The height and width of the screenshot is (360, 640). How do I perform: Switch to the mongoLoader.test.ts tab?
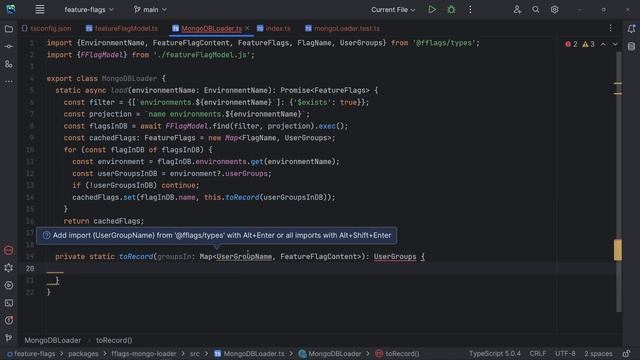pyautogui.click(x=342, y=29)
